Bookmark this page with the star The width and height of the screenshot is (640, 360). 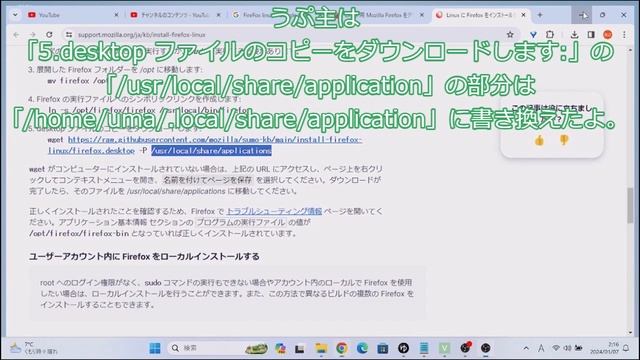point(510,35)
